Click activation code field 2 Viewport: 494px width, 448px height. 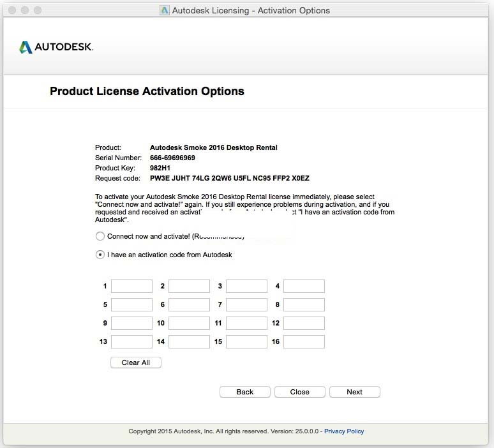click(189, 286)
